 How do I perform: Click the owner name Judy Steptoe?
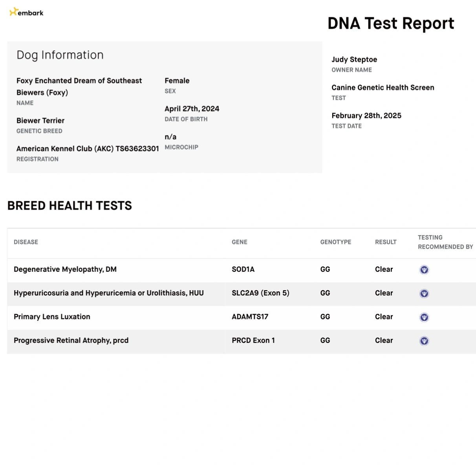tap(354, 60)
